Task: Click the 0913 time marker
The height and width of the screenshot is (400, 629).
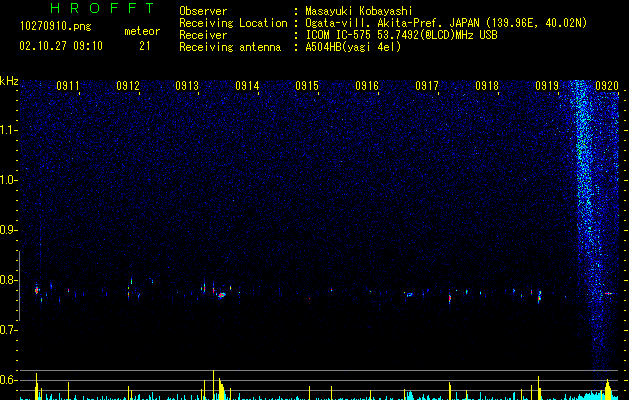Action: 187,86
